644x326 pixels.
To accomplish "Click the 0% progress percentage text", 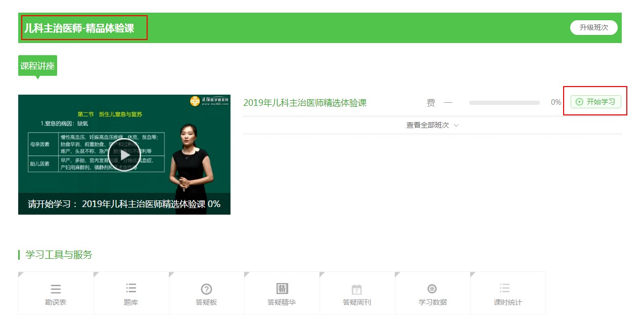I will (x=556, y=102).
